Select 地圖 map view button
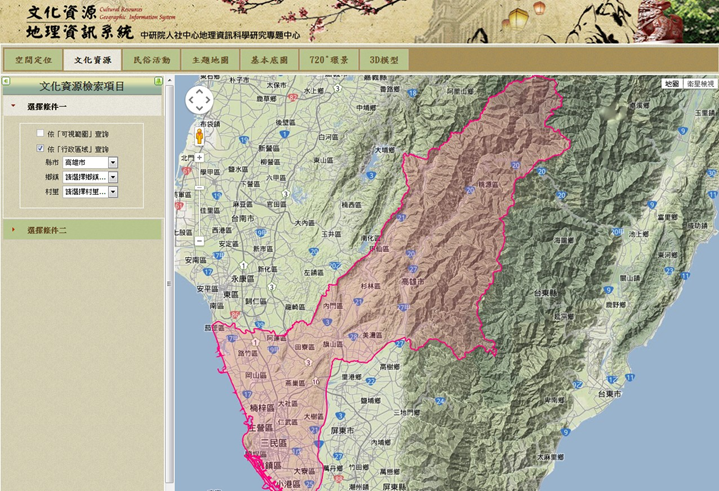The width and height of the screenshot is (719, 491). (672, 84)
